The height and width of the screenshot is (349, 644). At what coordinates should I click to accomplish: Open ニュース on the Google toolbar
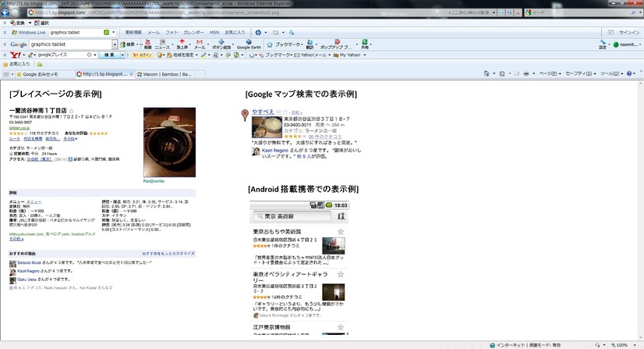[163, 45]
